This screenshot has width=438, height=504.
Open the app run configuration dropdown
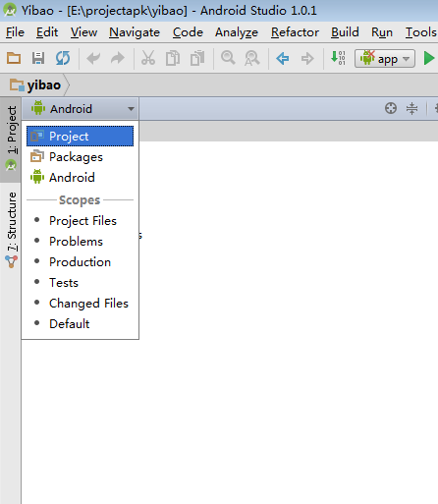click(385, 59)
